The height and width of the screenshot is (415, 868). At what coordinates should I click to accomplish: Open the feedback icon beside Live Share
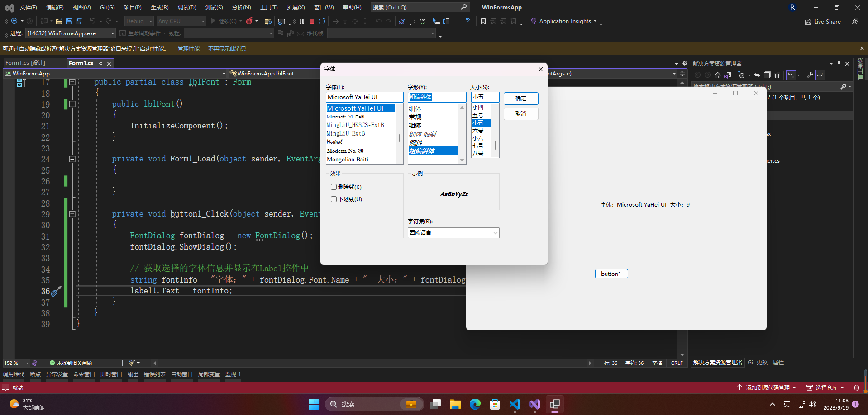pos(855,21)
